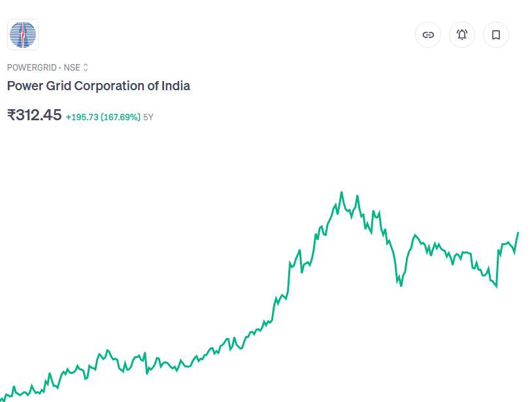
Task: Select the 5Y time range label
Action: click(148, 117)
